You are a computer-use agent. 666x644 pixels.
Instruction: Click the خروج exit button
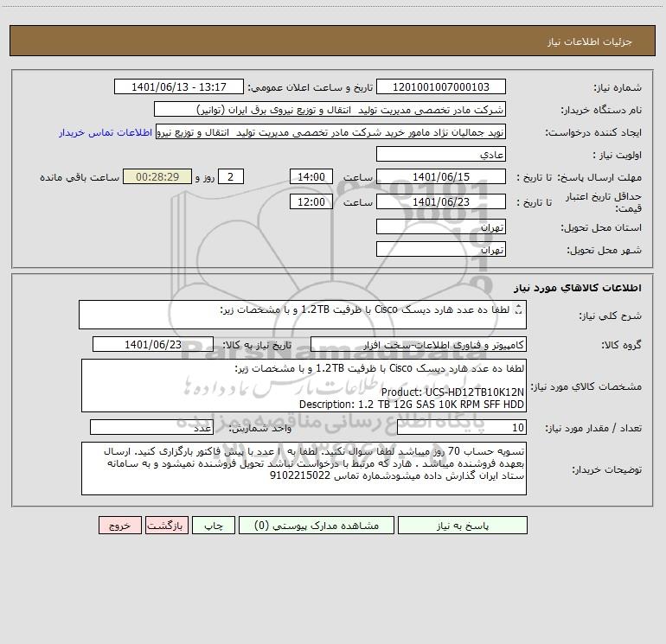pos(119,526)
